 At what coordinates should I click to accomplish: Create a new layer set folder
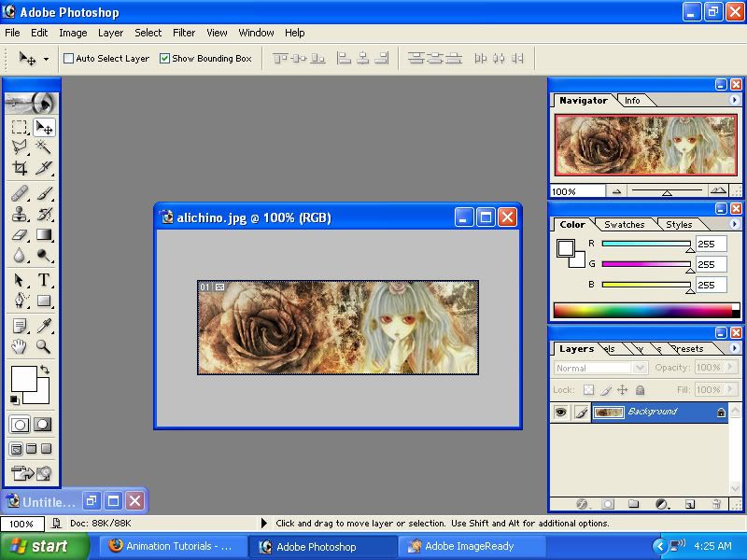tap(633, 504)
